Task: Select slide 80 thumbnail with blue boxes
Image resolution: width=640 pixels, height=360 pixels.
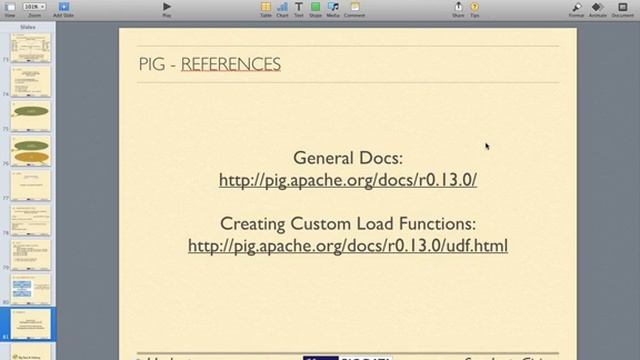Action: pyautogui.click(x=31, y=290)
